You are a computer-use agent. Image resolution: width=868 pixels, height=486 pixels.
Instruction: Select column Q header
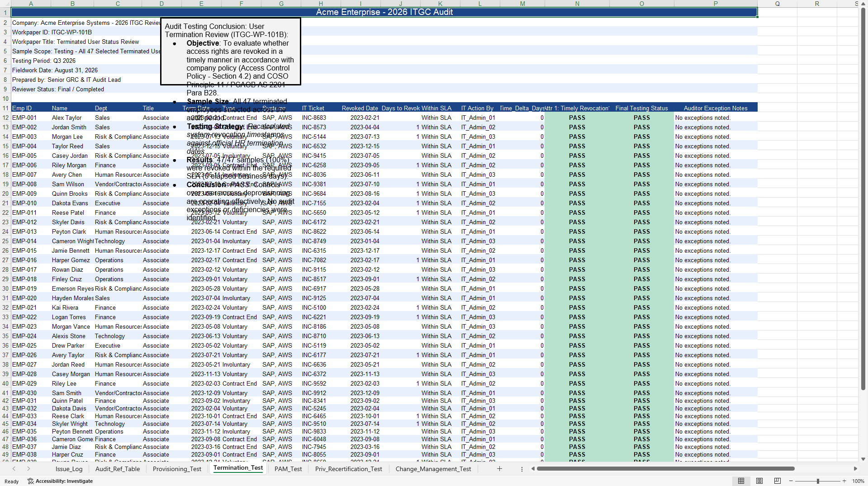778,4
